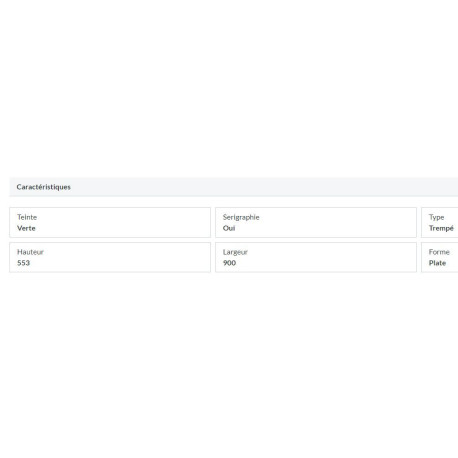The width and height of the screenshot is (458, 458).
Task: Click the Hauteur field label
Action: click(30, 252)
